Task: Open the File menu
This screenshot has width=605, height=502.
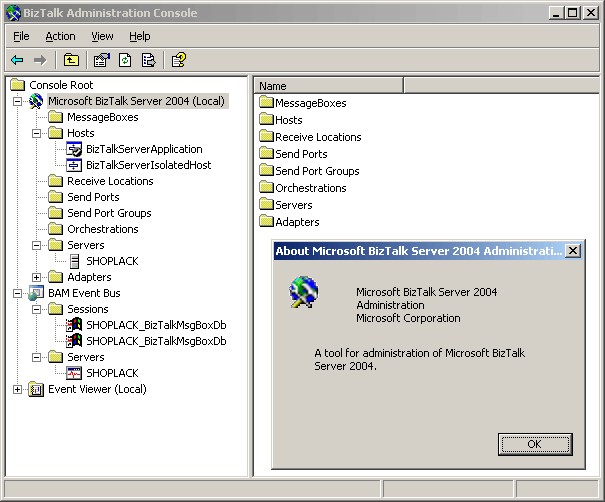Action: (21, 36)
